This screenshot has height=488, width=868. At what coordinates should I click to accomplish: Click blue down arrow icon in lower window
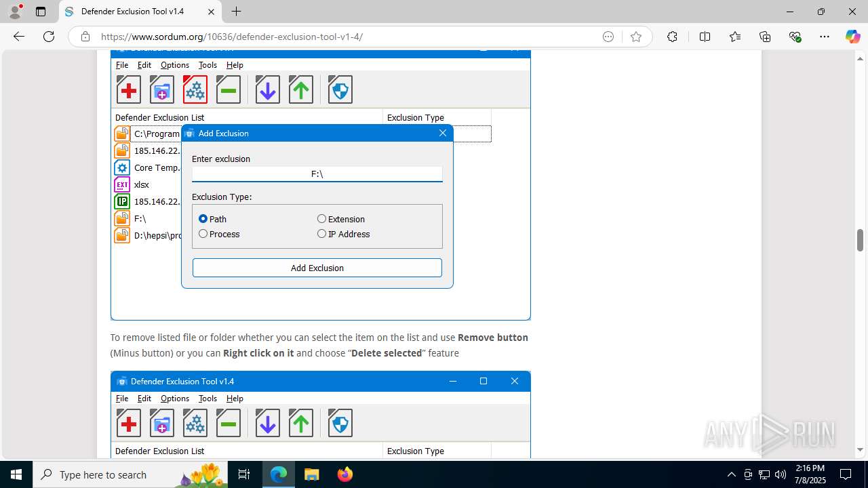(268, 423)
